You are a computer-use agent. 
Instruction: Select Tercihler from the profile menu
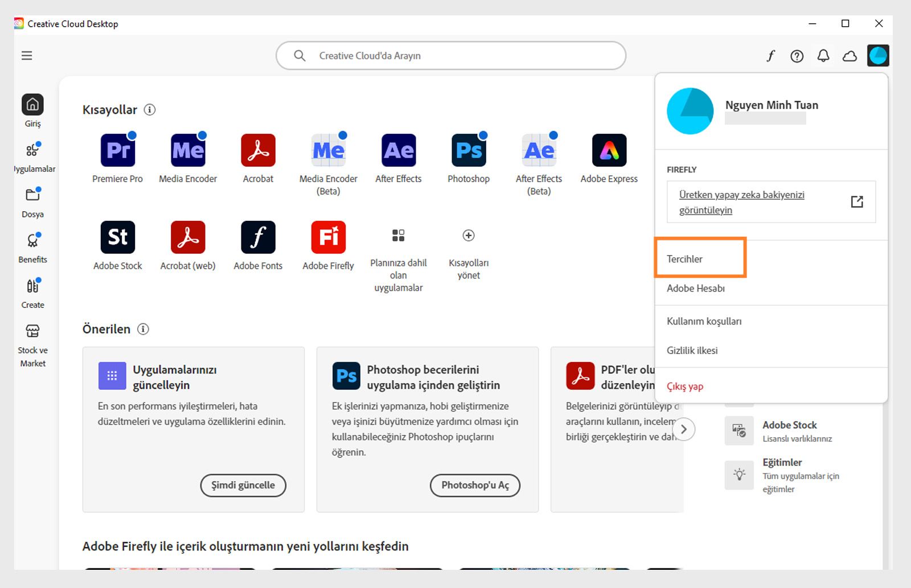pos(685,258)
